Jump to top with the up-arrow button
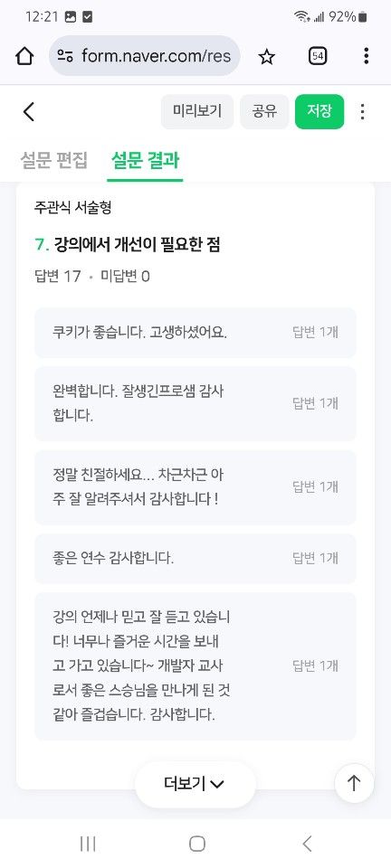The image size is (391, 868). point(354,783)
